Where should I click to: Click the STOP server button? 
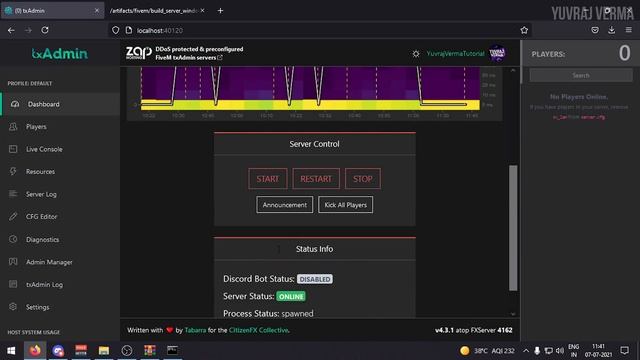point(362,179)
